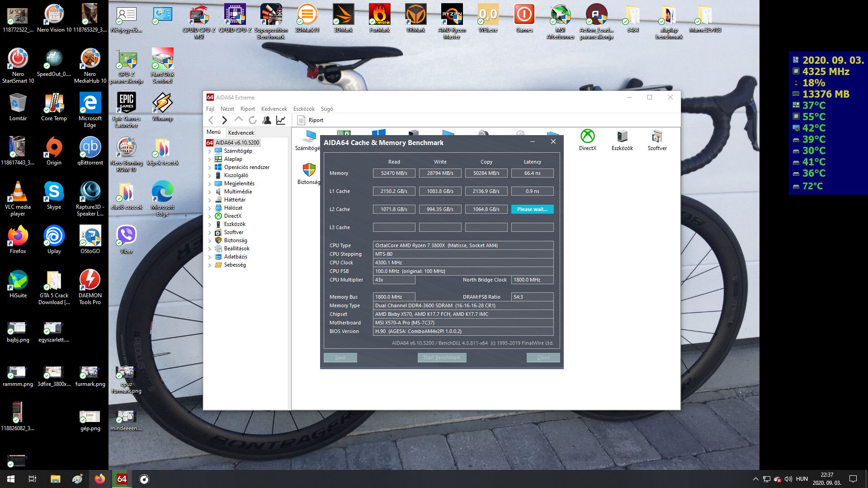Open the DirectX icon in AIDA64 panel
The height and width of the screenshot is (488, 868).
(587, 140)
